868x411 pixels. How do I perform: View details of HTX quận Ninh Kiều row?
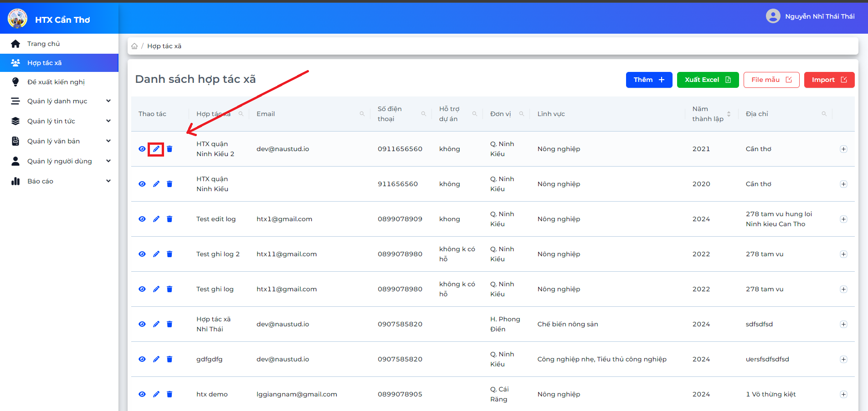coord(142,184)
